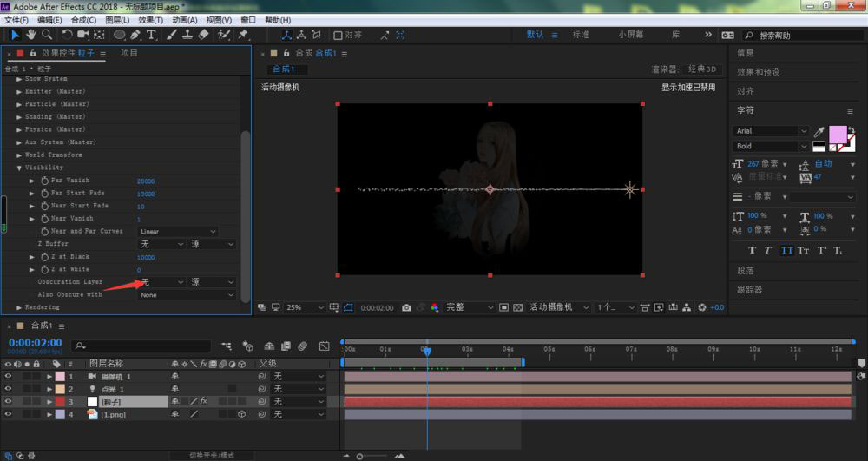This screenshot has height=461, width=868.
Task: Select the Pen tool
Action: click(135, 35)
